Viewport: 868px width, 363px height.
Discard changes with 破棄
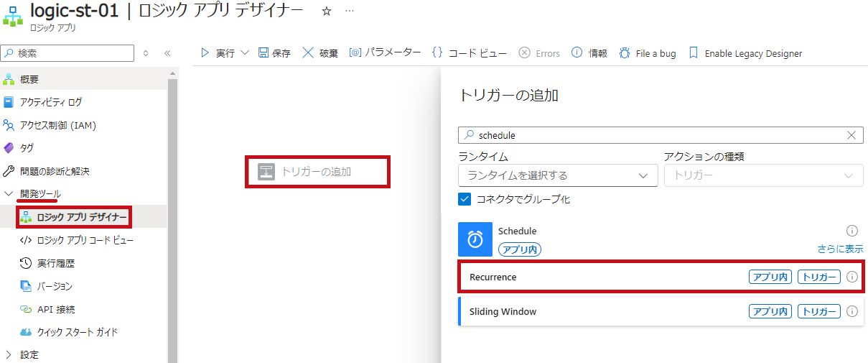pyautogui.click(x=320, y=53)
